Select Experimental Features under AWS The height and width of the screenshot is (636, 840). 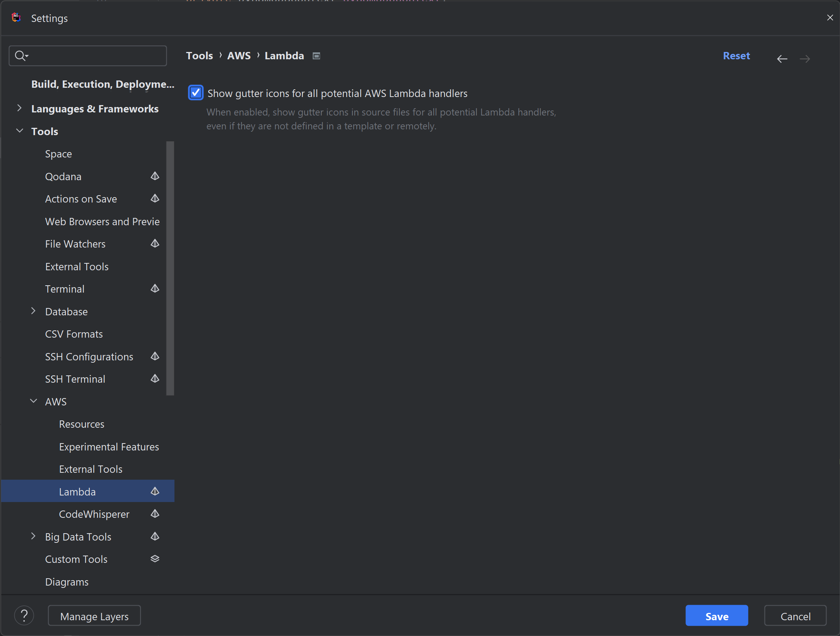[x=109, y=446]
